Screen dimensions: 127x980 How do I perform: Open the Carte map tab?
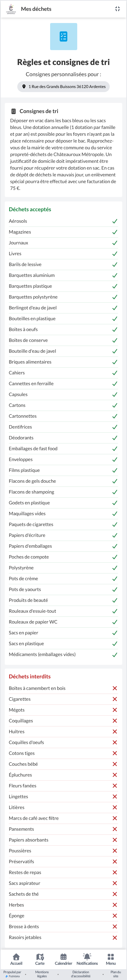click(x=40, y=959)
